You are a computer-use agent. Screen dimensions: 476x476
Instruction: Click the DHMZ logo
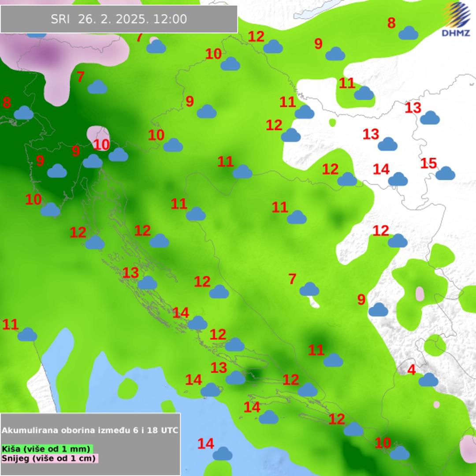[x=456, y=19]
